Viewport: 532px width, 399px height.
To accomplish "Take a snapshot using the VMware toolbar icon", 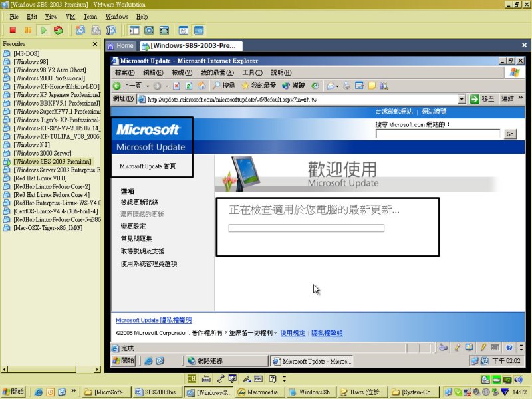I will 80,30.
